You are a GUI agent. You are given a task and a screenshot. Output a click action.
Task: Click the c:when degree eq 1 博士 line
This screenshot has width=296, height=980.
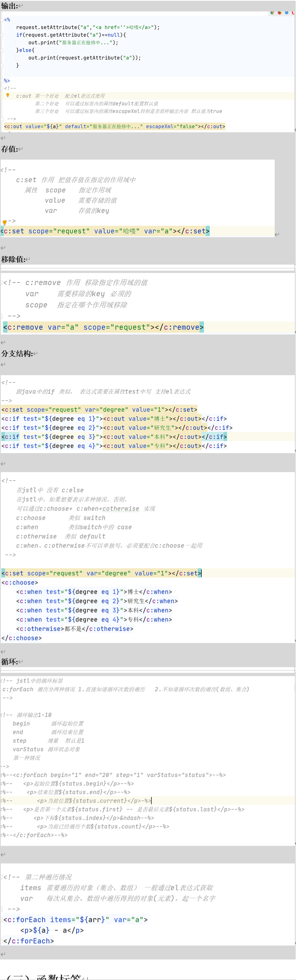[94, 591]
